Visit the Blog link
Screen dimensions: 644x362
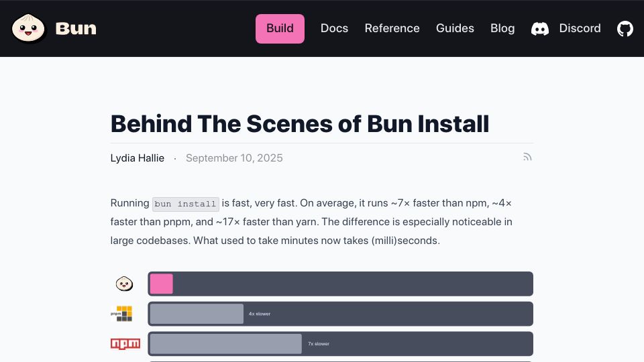click(502, 28)
